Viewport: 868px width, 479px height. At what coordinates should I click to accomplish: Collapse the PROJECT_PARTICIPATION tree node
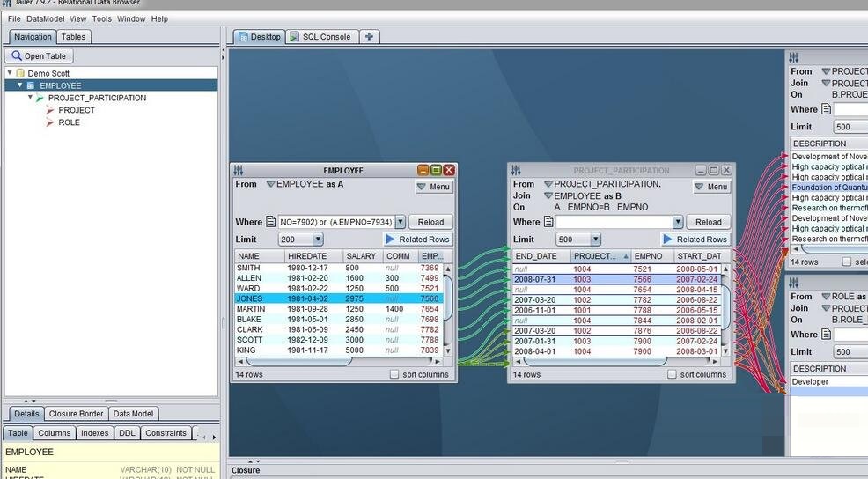tap(30, 98)
